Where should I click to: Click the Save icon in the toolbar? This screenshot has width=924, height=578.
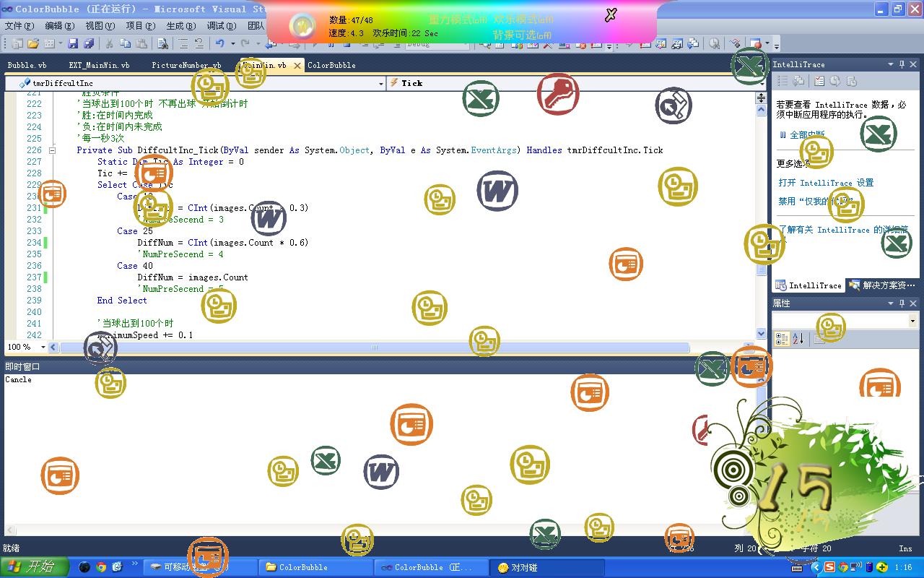[x=73, y=44]
